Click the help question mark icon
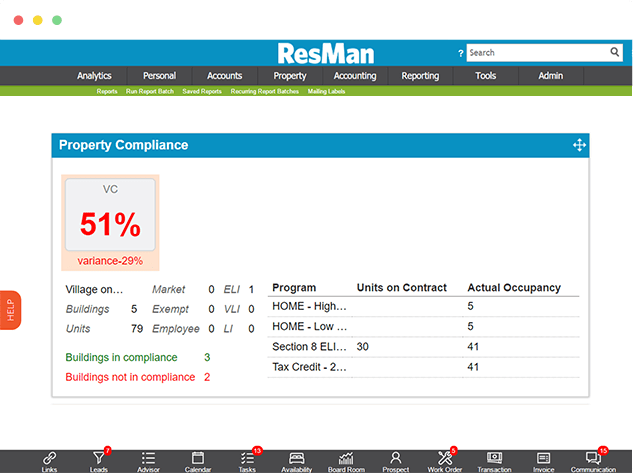 [460, 53]
